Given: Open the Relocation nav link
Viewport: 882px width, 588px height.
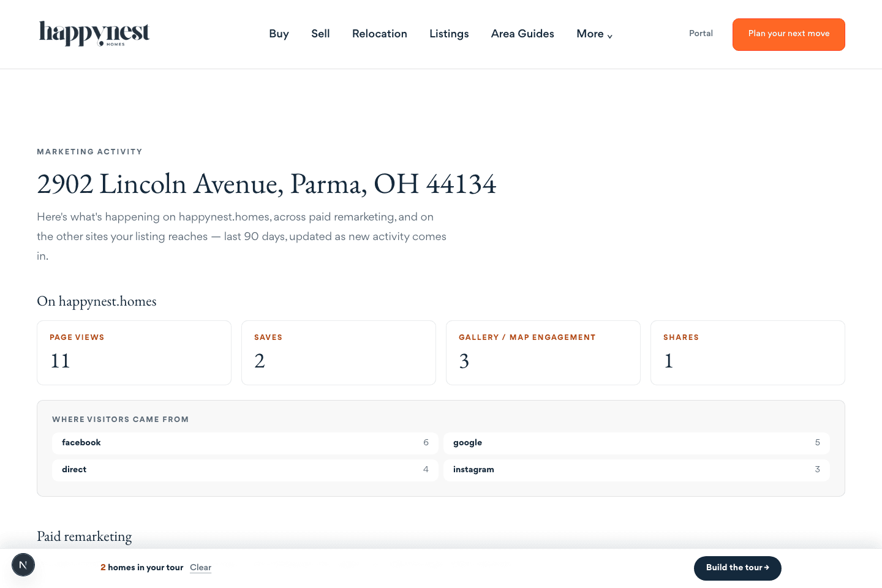Looking at the screenshot, I should click(380, 34).
